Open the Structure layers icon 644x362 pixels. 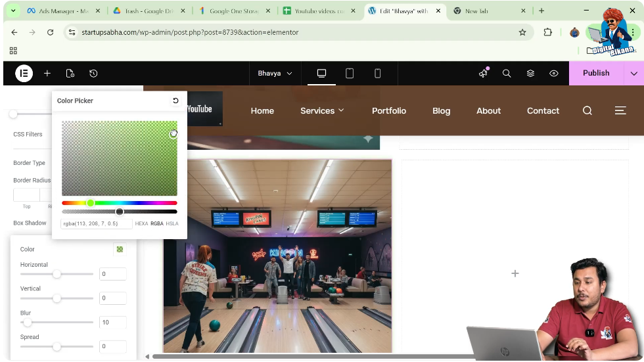pyautogui.click(x=530, y=74)
